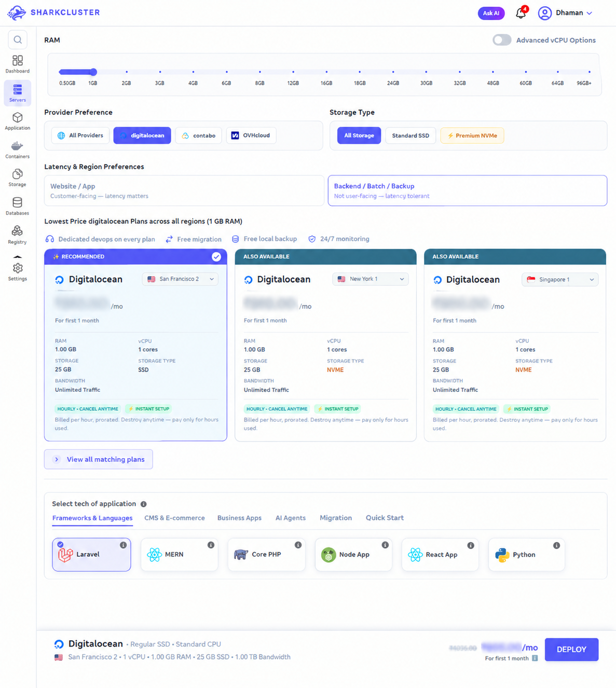Switch to CMS & E-commerce tab
Image resolution: width=616 pixels, height=688 pixels.
click(174, 518)
